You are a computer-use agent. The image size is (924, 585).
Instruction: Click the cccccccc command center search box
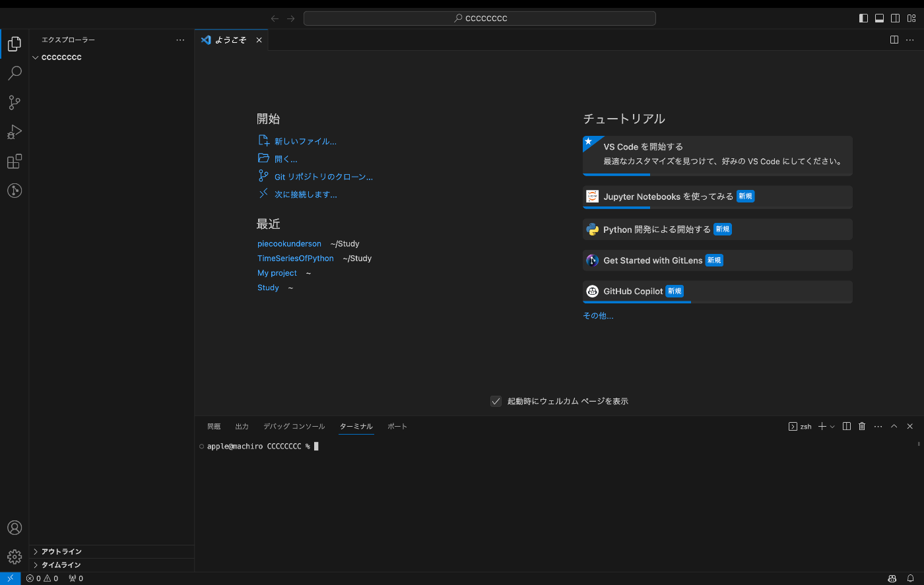tap(480, 18)
